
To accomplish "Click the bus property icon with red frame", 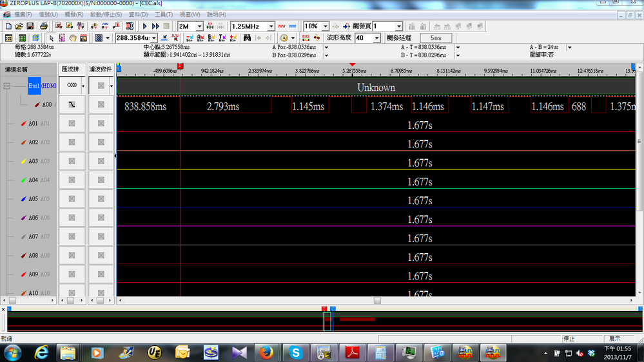I will pyautogui.click(x=130, y=26).
